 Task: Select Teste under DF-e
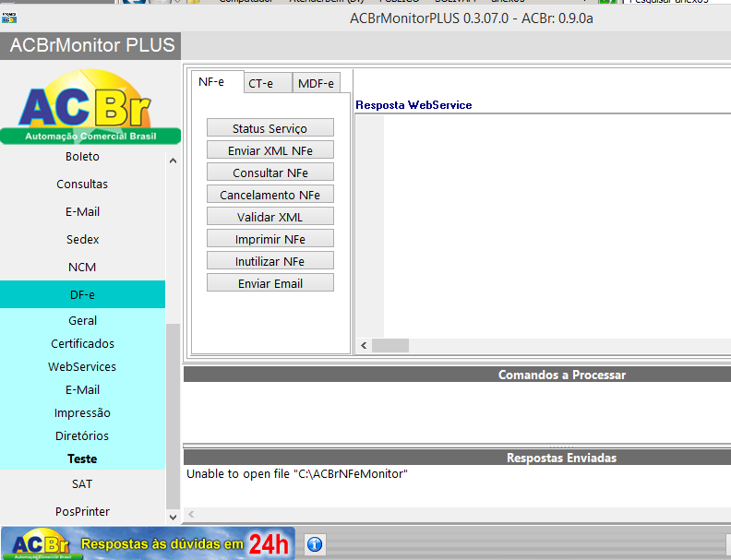(82, 459)
